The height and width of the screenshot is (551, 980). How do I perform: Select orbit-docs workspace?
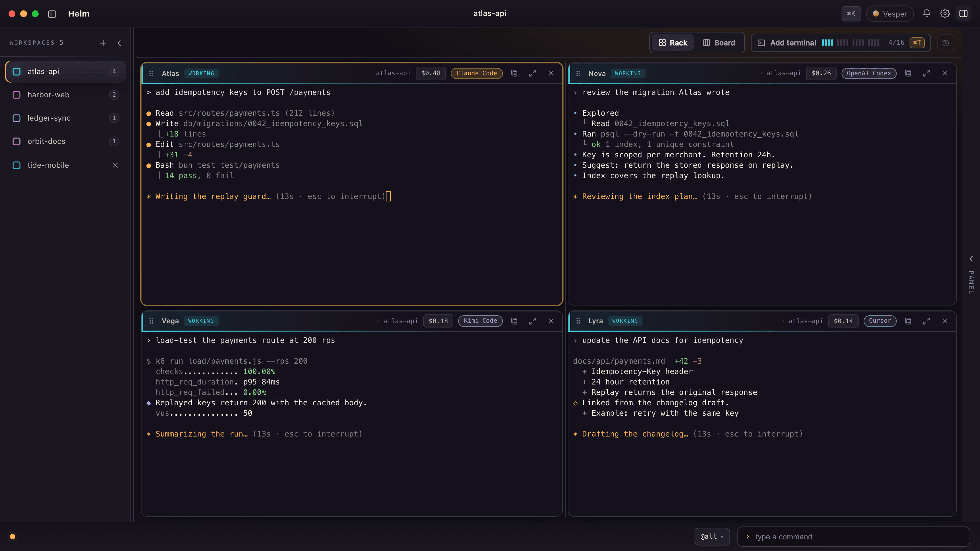click(x=66, y=141)
